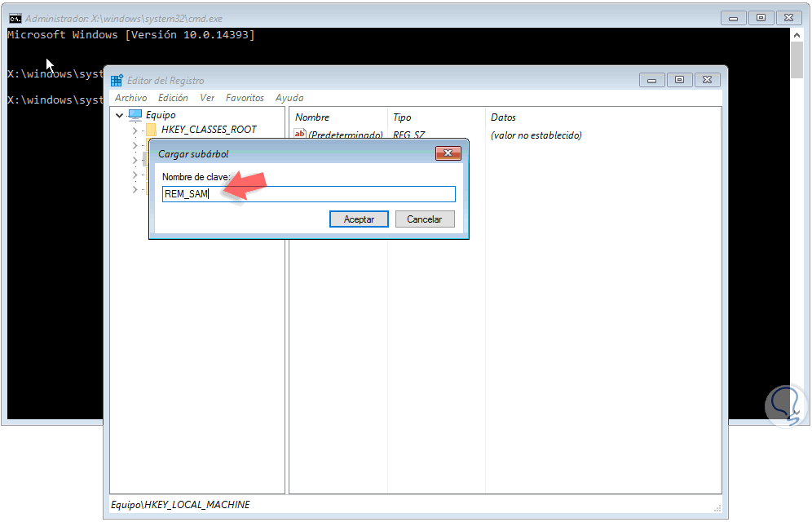
Task: Select the HKEY_CLASSES_ROOT tree item
Action: [209, 130]
